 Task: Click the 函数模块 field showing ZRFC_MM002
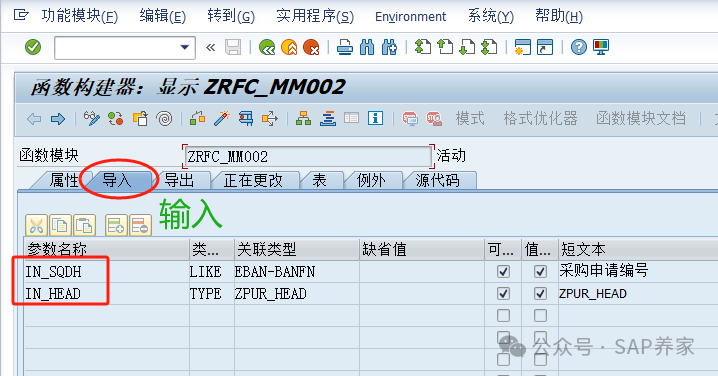point(308,157)
